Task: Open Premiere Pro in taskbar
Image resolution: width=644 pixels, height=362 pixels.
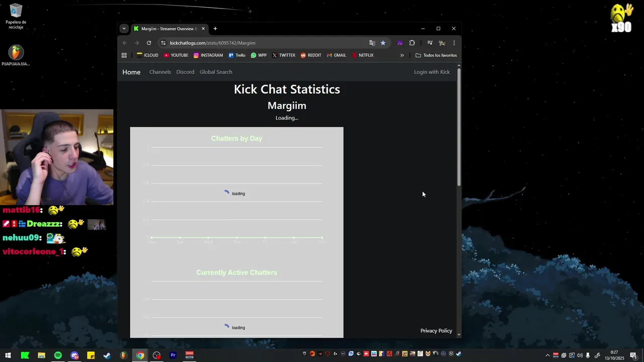Action: pos(173,355)
